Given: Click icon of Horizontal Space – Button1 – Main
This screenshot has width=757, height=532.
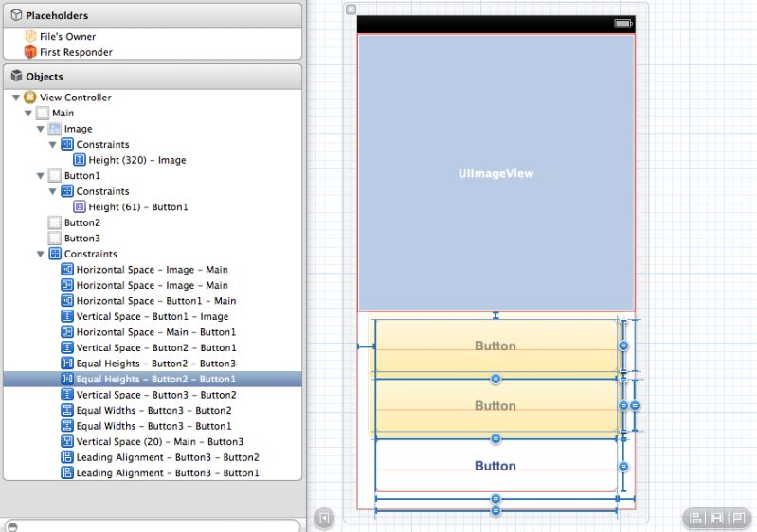Looking at the screenshot, I should point(67,300).
